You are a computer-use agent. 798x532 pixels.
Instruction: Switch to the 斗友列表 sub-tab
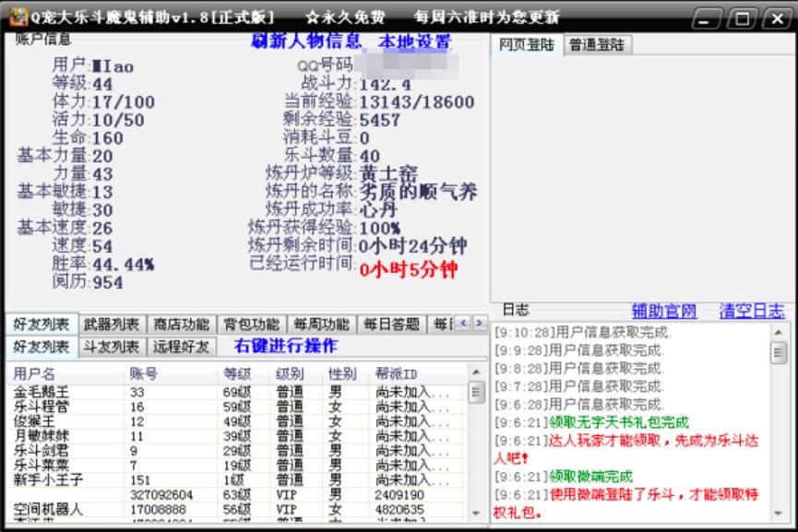click(x=112, y=347)
